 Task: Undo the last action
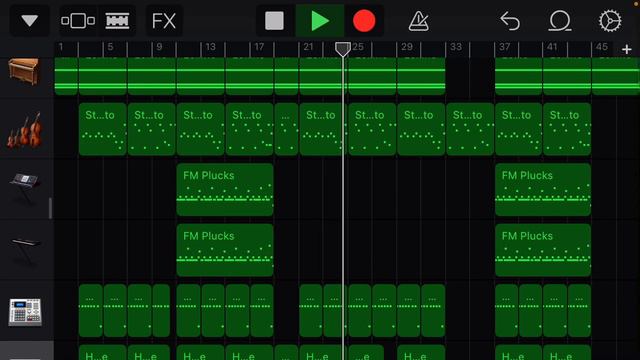tap(510, 20)
